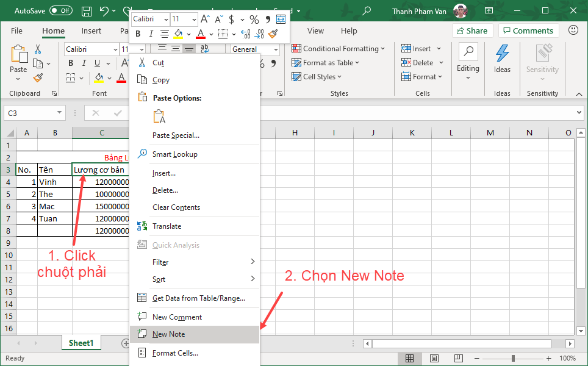This screenshot has height=366, width=588.
Task: Choose Clear Contents from the context menu
Action: point(195,207)
